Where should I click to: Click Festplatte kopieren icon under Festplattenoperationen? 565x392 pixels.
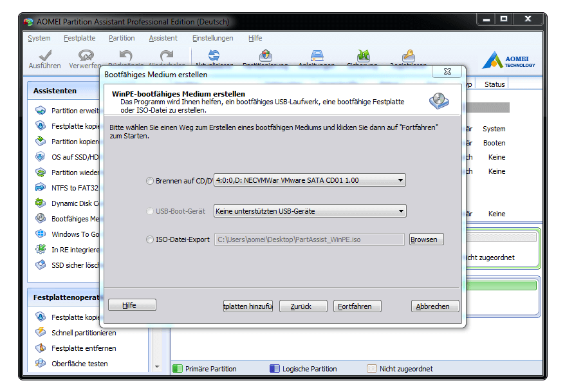pyautogui.click(x=41, y=317)
